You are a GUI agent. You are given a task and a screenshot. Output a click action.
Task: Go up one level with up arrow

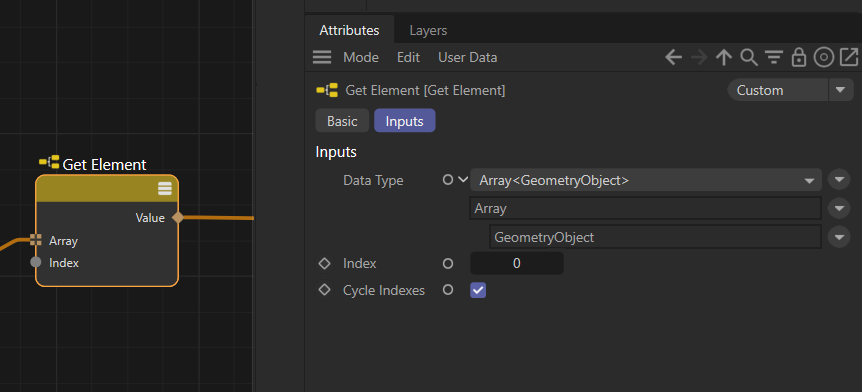click(x=724, y=57)
